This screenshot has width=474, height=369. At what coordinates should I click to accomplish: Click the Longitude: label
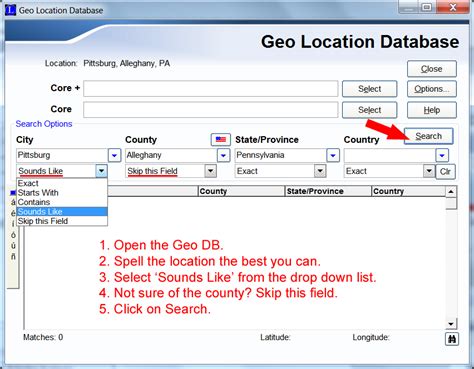[371, 337]
